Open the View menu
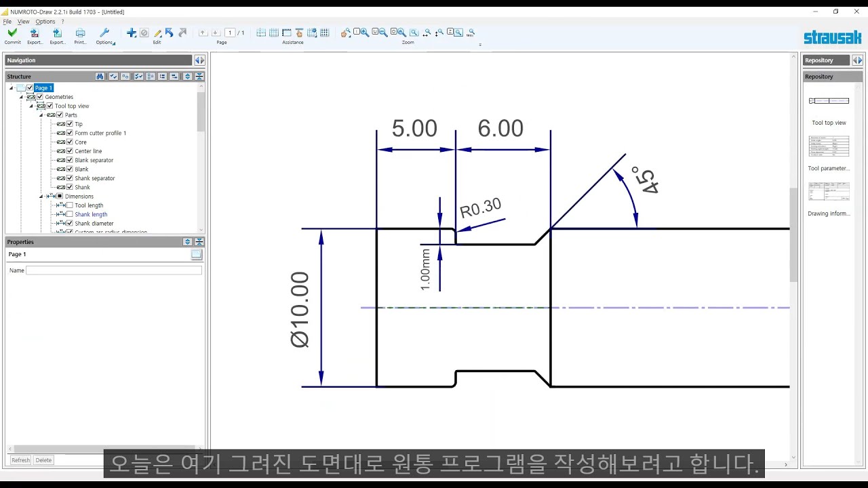Viewport: 868px width, 488px height. pyautogui.click(x=24, y=22)
